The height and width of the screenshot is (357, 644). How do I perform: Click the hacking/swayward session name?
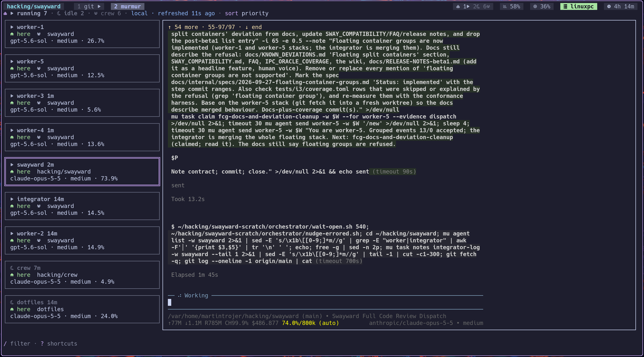[x=34, y=7]
